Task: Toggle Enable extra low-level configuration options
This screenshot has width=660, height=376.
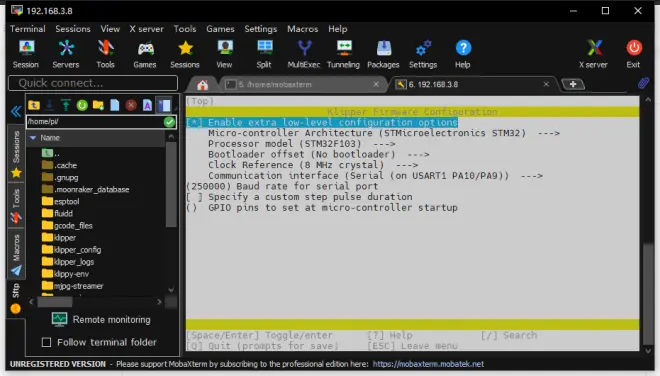Action: point(322,123)
